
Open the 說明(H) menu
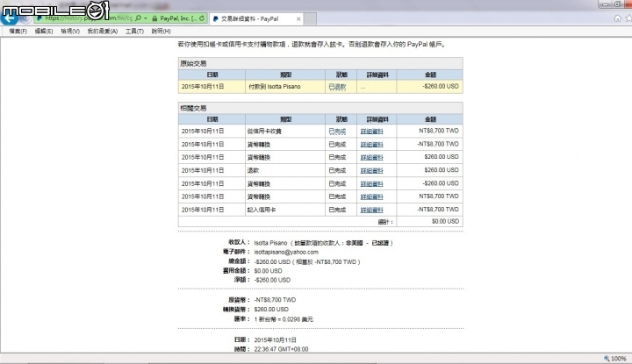tap(161, 31)
